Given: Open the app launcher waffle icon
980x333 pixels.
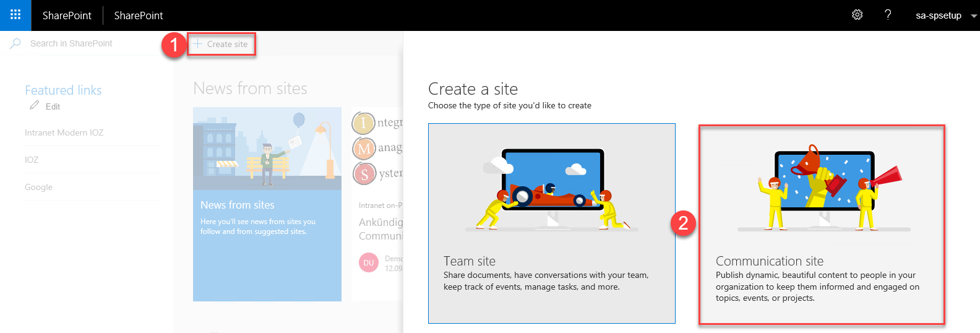Looking at the screenshot, I should pyautogui.click(x=15, y=15).
